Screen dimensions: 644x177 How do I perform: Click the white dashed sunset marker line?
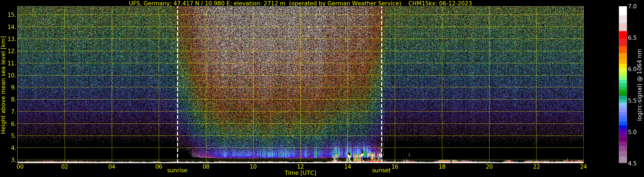click(382, 85)
